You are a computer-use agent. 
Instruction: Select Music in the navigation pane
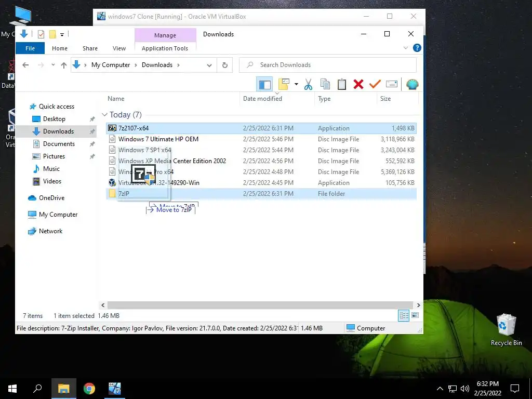tap(51, 169)
